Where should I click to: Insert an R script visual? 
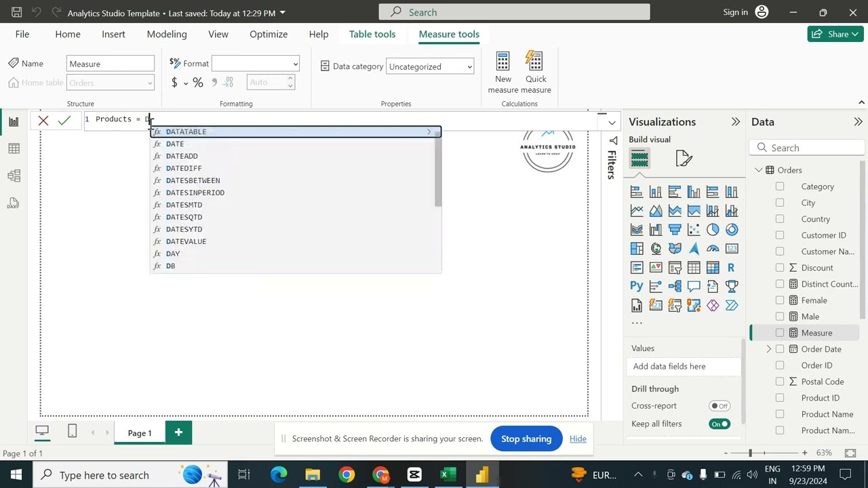click(x=732, y=268)
